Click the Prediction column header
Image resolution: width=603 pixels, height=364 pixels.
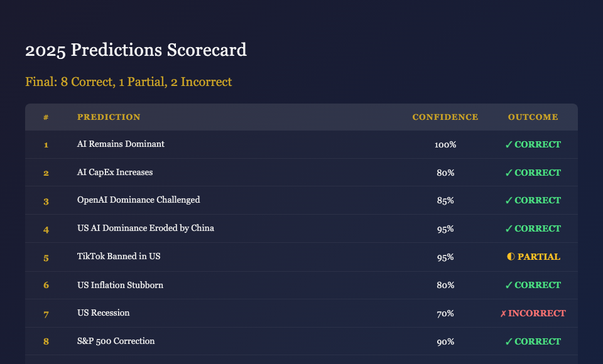[109, 117]
